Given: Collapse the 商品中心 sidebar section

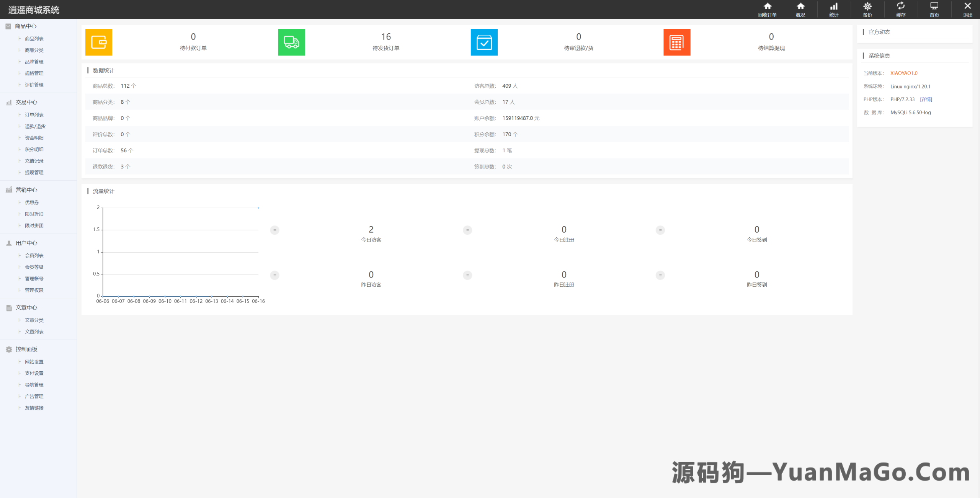Looking at the screenshot, I should click(x=26, y=26).
